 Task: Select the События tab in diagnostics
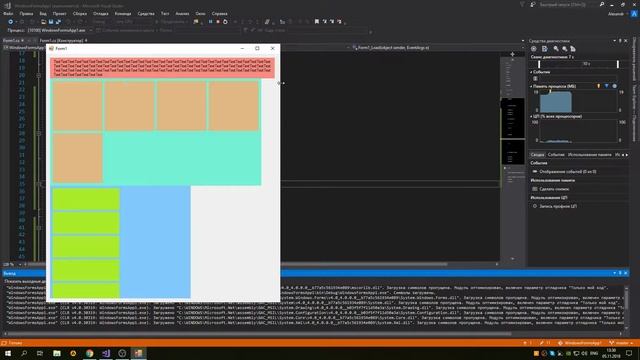556,155
